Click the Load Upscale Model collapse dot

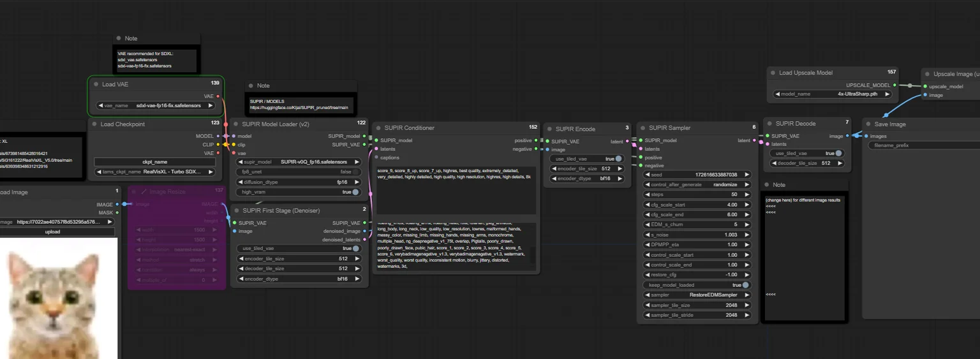pyautogui.click(x=772, y=73)
